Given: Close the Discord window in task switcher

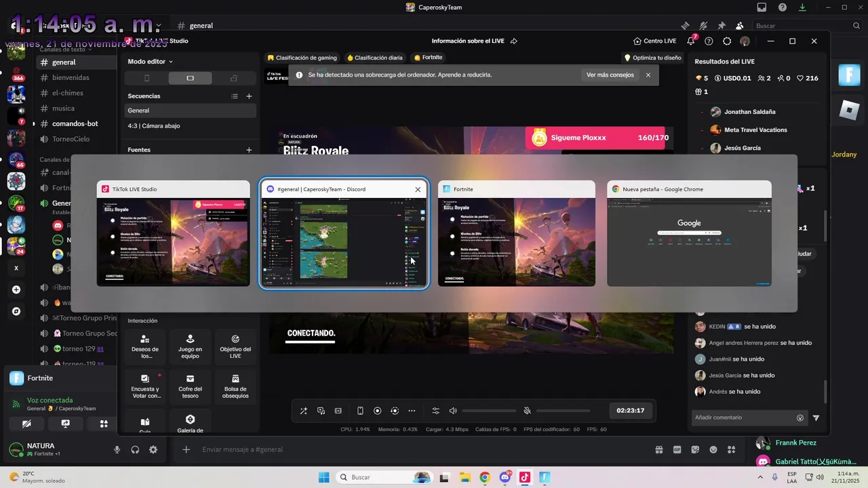Looking at the screenshot, I should click(x=418, y=189).
